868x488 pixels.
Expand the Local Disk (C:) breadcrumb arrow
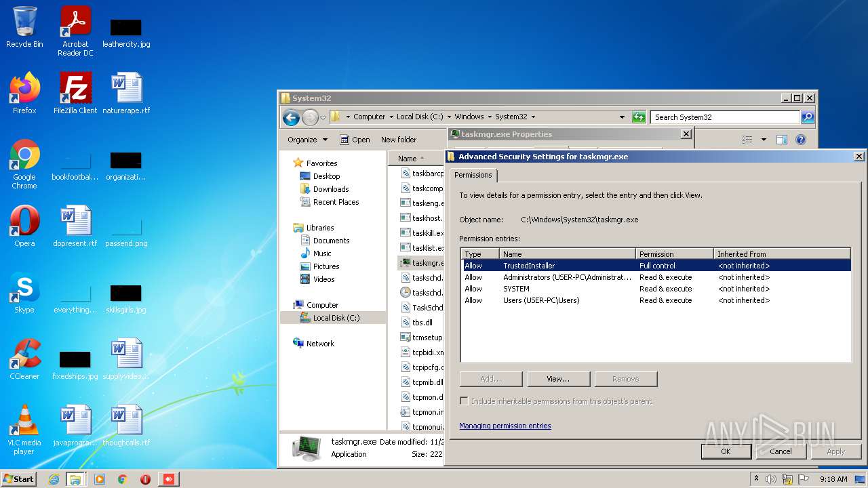click(449, 117)
